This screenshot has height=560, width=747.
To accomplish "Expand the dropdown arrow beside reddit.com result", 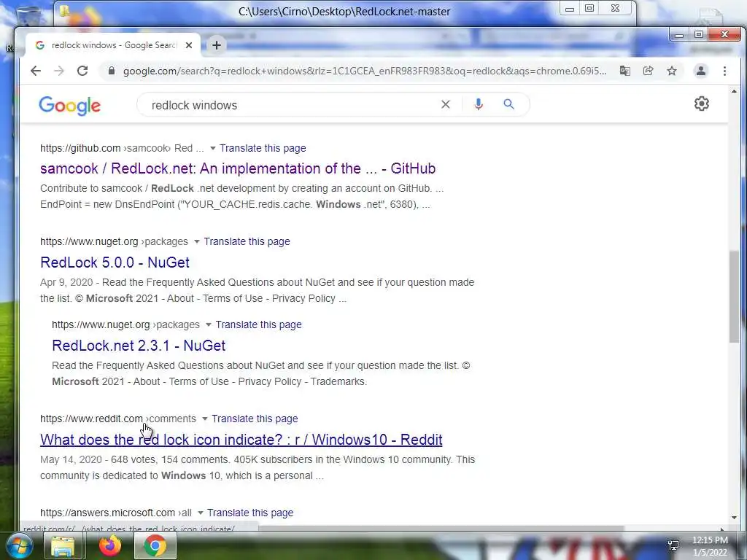I will pos(205,419).
